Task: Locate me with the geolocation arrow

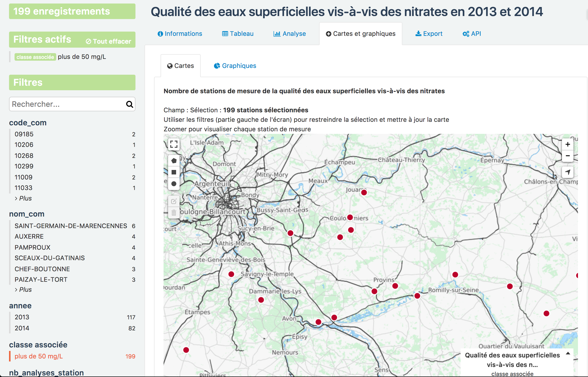Action: point(567,172)
